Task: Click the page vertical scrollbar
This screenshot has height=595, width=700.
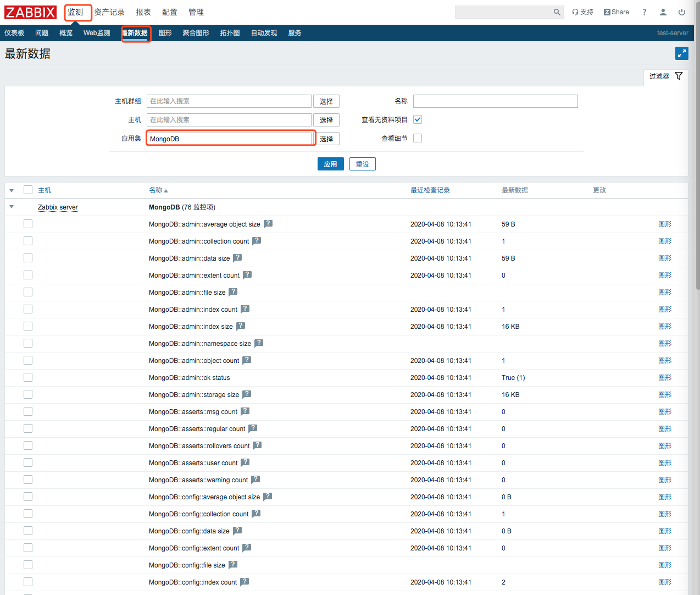Action: coord(697,165)
